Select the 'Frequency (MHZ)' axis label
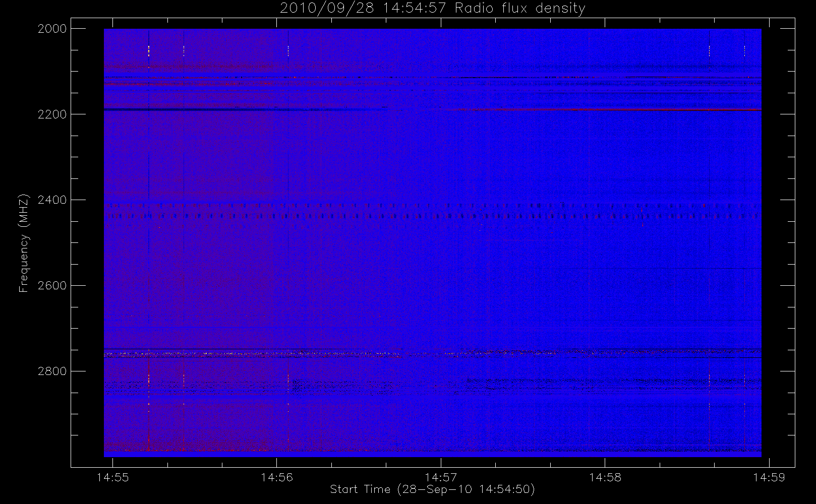Viewport: 816px width, 504px height. pyautogui.click(x=24, y=243)
